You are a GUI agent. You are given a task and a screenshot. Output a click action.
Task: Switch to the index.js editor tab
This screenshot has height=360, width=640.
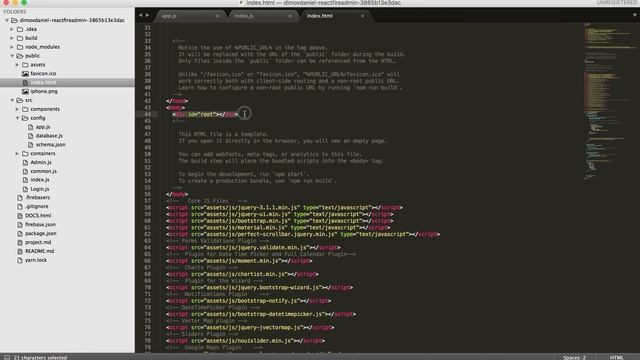[262, 16]
